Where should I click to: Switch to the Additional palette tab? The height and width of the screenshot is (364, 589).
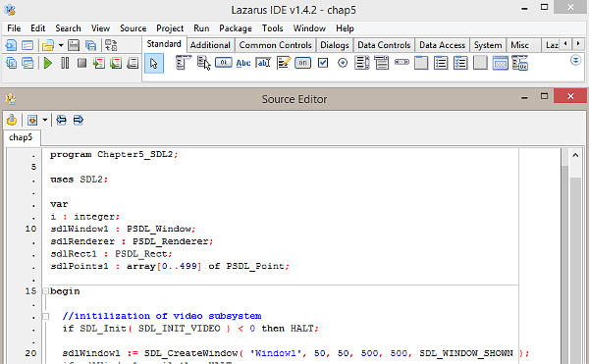(x=210, y=45)
